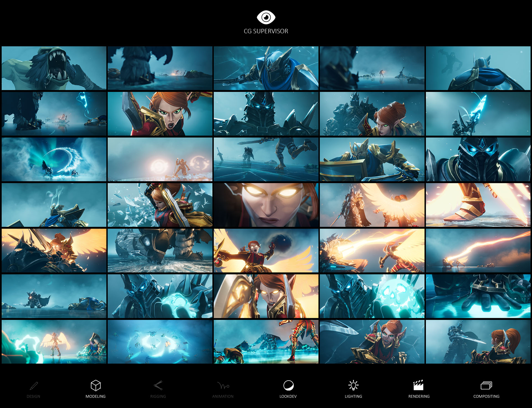Click the LOOKDEV label

click(288, 396)
